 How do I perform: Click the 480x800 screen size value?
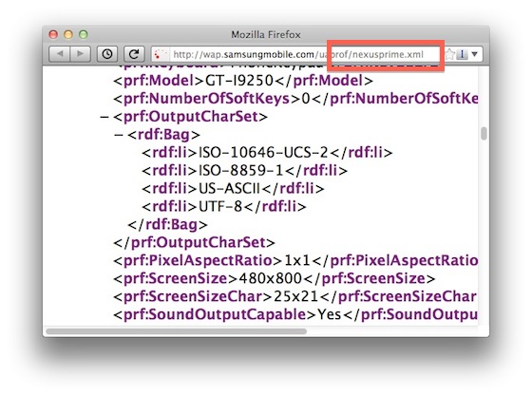pos(271,278)
